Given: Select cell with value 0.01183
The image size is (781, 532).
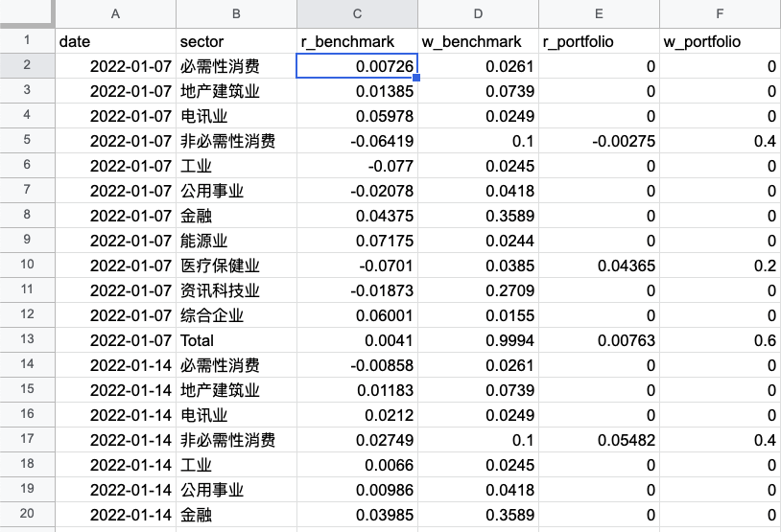Looking at the screenshot, I should (357, 390).
